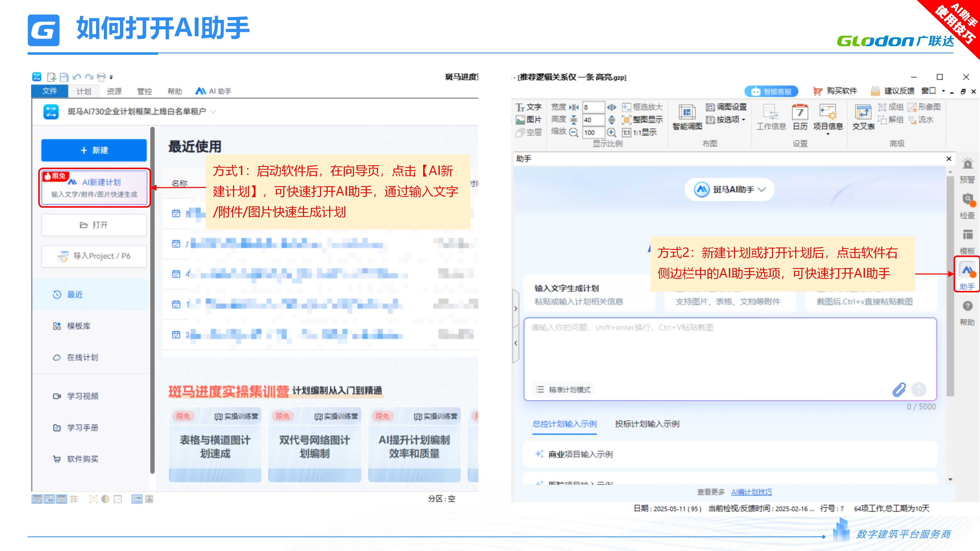This screenshot has height=551, width=980.
Task: Select the 投标计划输入示例 tab
Action: 647,424
